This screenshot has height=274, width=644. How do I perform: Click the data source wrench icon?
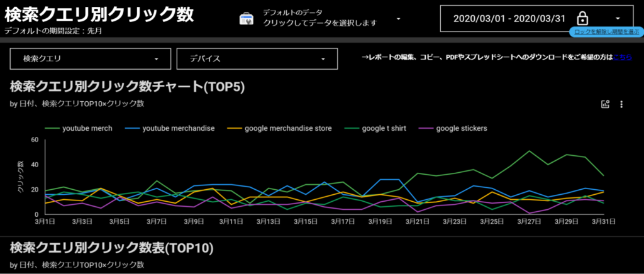(248, 19)
